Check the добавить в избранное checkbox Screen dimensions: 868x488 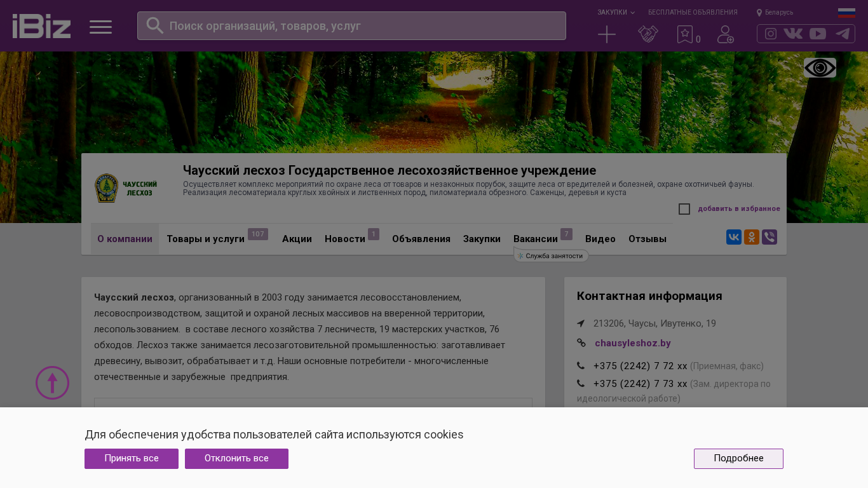(684, 209)
